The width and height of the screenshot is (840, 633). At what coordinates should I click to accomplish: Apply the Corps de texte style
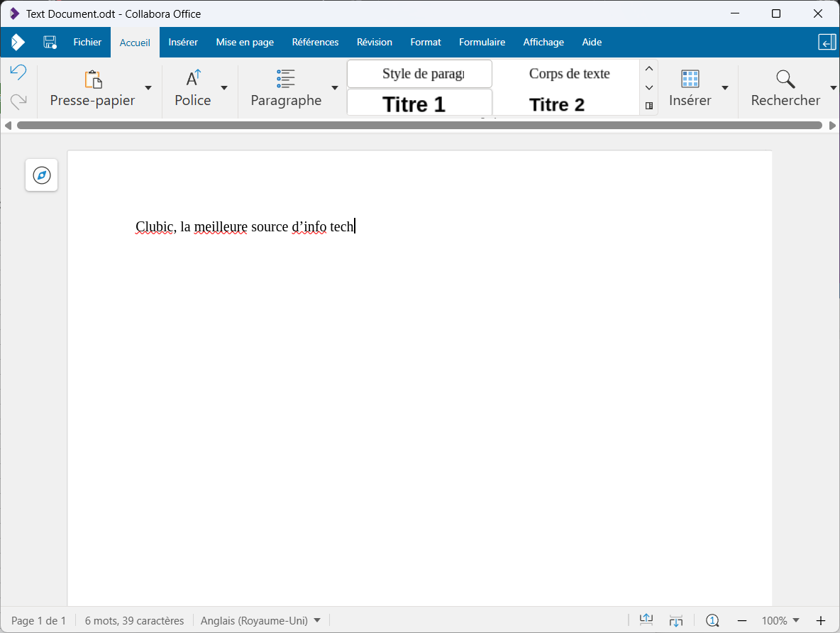[570, 73]
